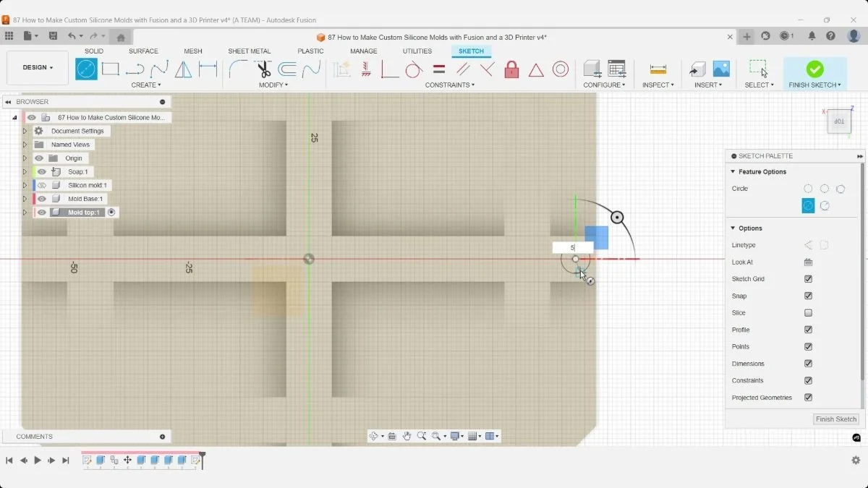Choose the Fillet tool in Modify
This screenshot has width=868, height=488.
238,69
